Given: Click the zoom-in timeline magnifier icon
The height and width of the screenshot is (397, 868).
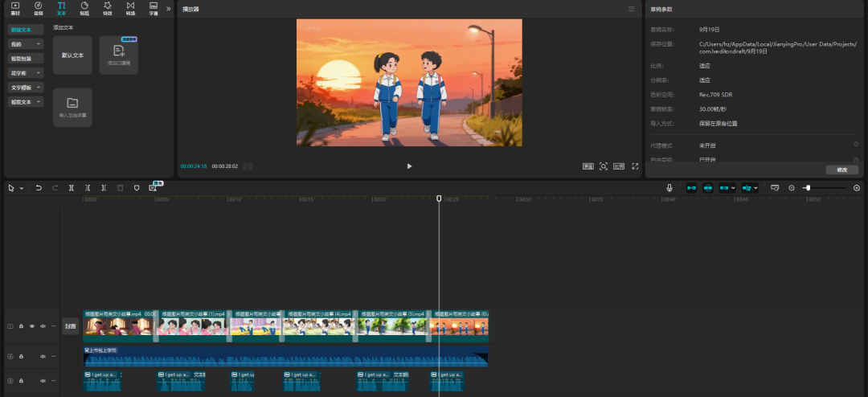Looking at the screenshot, I should click(x=857, y=188).
